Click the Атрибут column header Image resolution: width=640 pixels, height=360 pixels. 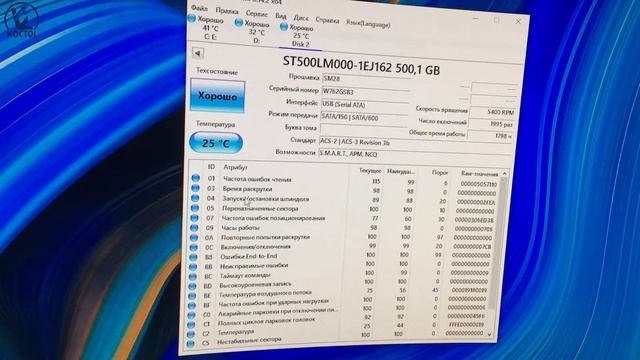(x=235, y=167)
